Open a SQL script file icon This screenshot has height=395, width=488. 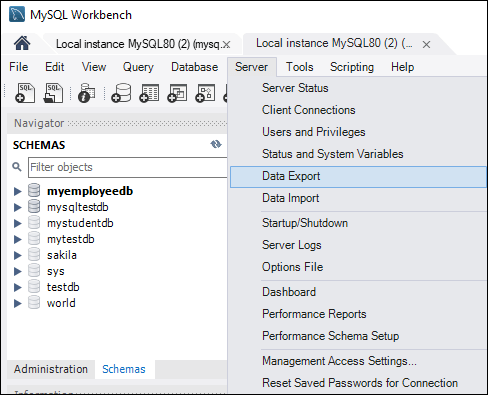[53, 93]
